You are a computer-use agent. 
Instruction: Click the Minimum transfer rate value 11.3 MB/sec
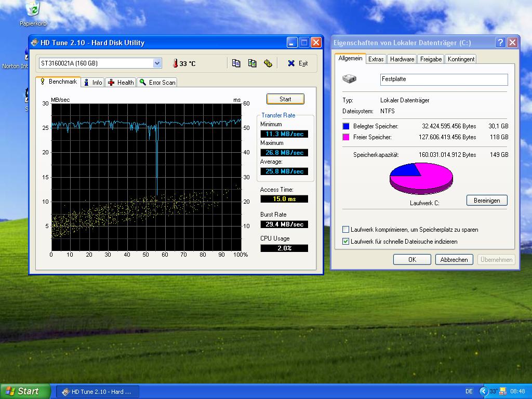click(x=284, y=134)
